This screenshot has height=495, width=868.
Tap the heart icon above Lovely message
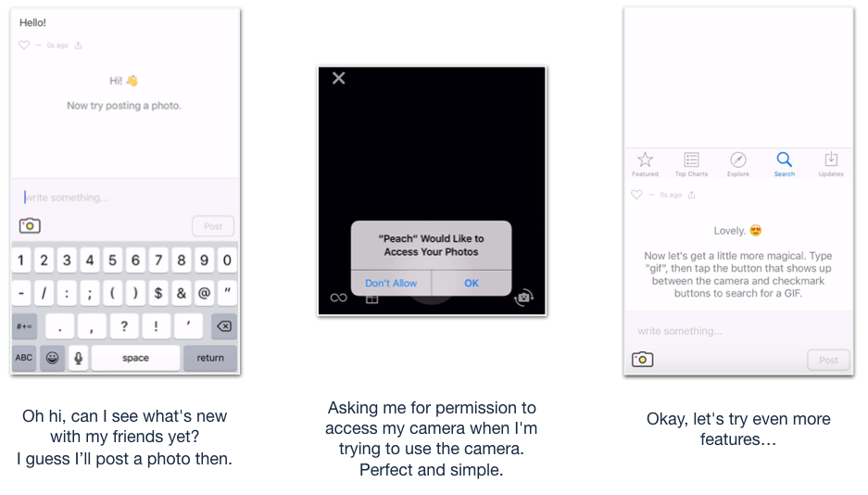click(636, 195)
